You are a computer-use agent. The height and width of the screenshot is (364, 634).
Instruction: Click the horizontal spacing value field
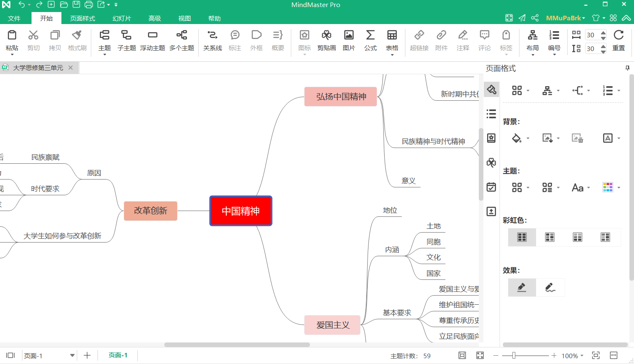pyautogui.click(x=592, y=35)
